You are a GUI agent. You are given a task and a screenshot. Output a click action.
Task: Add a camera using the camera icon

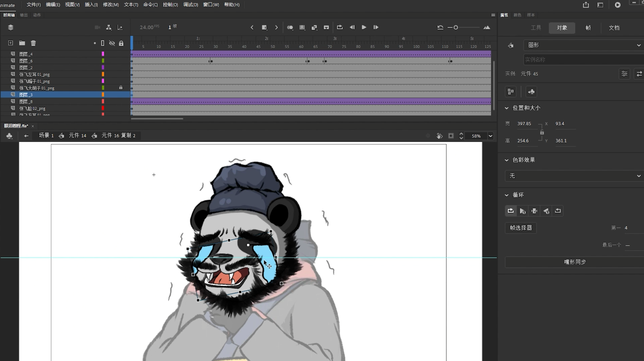97,28
